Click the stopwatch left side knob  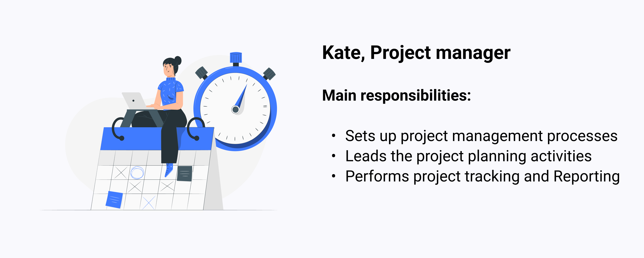pyautogui.click(x=202, y=73)
